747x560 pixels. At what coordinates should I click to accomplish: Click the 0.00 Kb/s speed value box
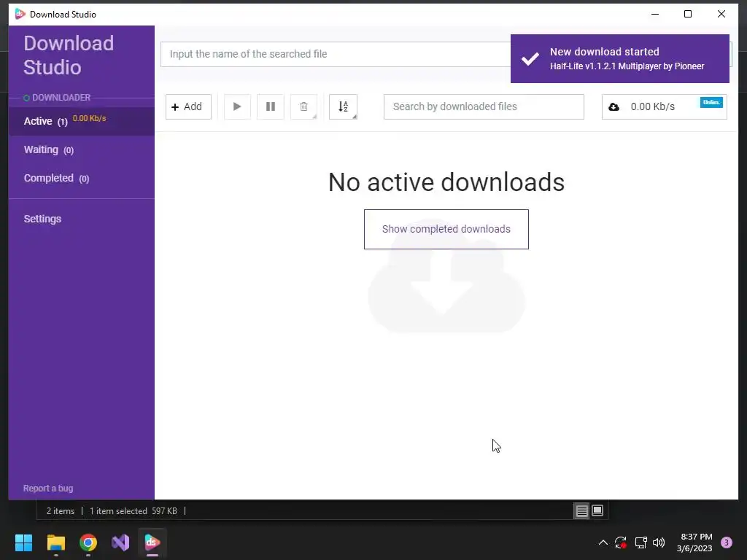click(664, 106)
